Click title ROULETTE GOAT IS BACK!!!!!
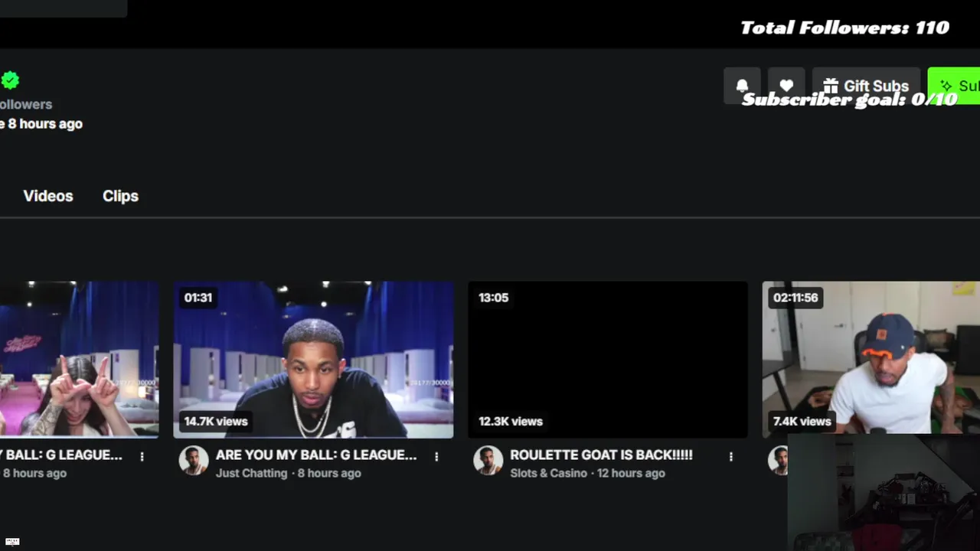The height and width of the screenshot is (551, 980). [601, 455]
